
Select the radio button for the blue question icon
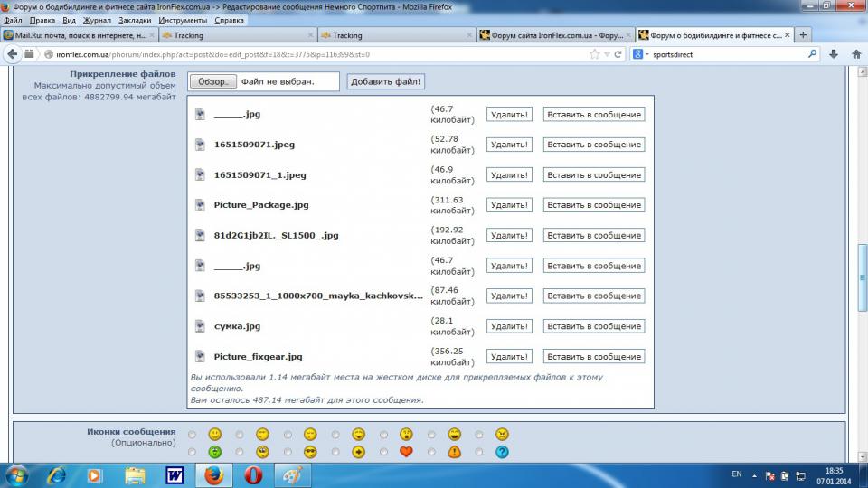click(479, 452)
